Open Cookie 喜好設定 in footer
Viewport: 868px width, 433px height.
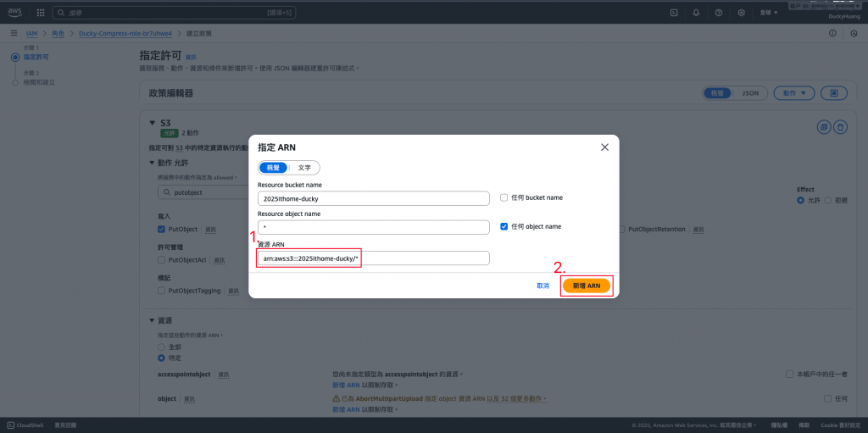(842, 425)
